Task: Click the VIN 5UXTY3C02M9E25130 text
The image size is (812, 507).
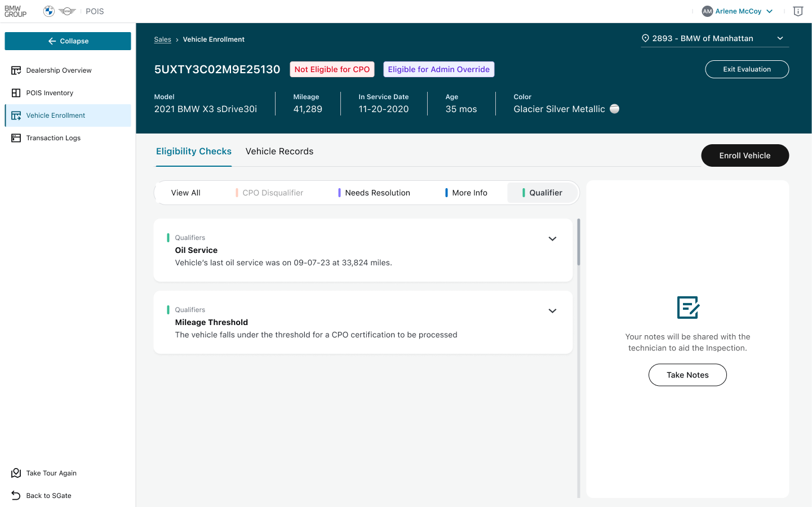Action: coord(218,69)
